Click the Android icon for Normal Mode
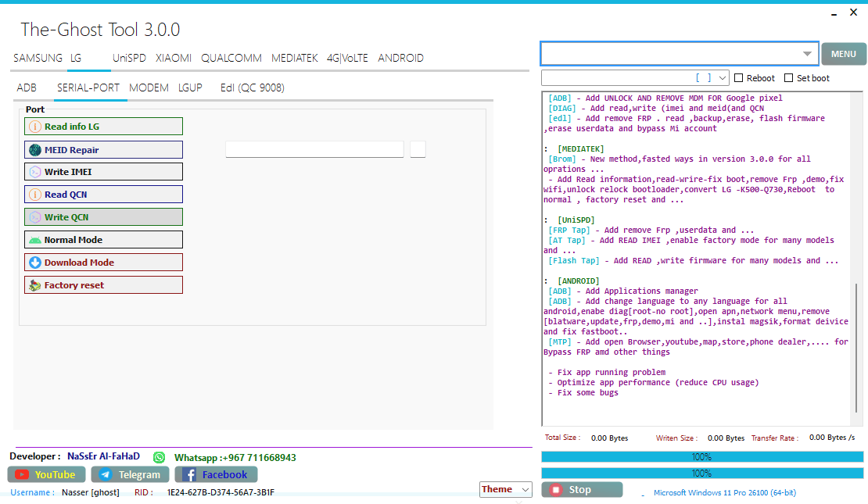Image resolution: width=868 pixels, height=504 pixels. click(x=34, y=240)
